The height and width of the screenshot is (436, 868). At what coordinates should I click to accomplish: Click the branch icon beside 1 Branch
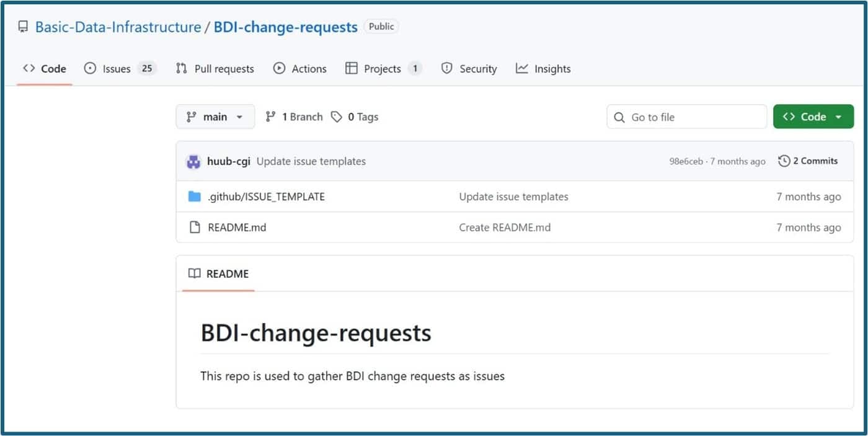pyautogui.click(x=270, y=117)
